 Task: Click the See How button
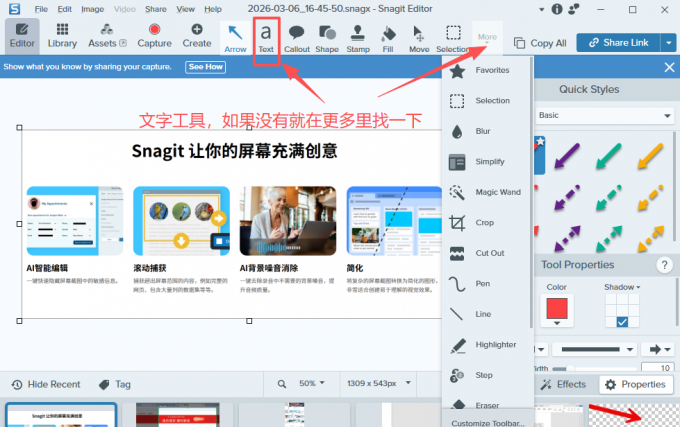[206, 67]
